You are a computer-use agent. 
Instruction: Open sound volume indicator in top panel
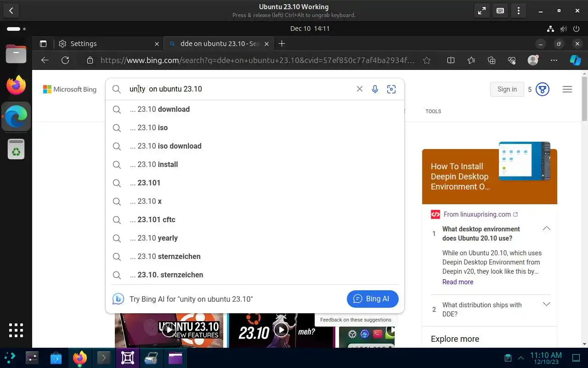pyautogui.click(x=564, y=29)
